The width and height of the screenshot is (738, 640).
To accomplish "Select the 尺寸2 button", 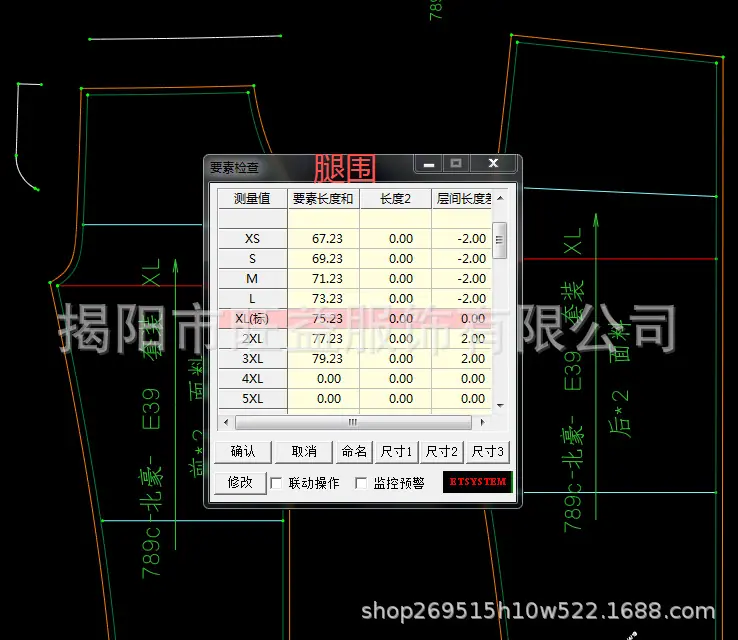I will (441, 452).
